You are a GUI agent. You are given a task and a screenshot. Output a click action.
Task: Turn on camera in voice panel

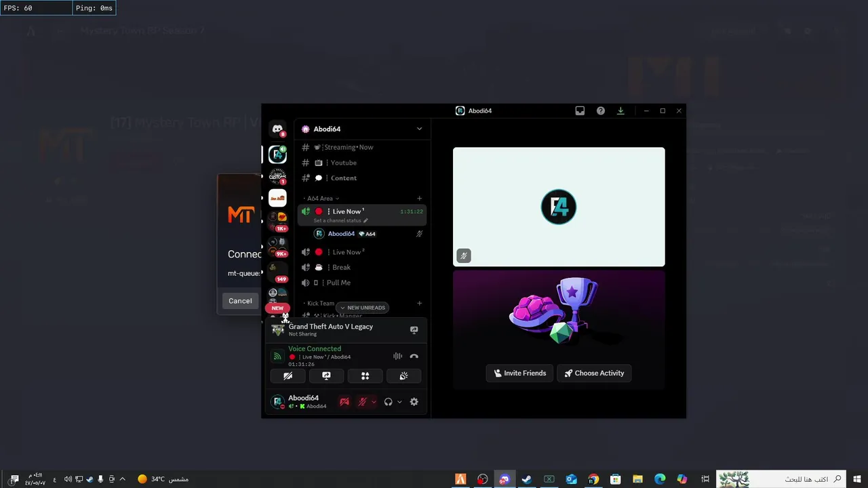pos(288,375)
